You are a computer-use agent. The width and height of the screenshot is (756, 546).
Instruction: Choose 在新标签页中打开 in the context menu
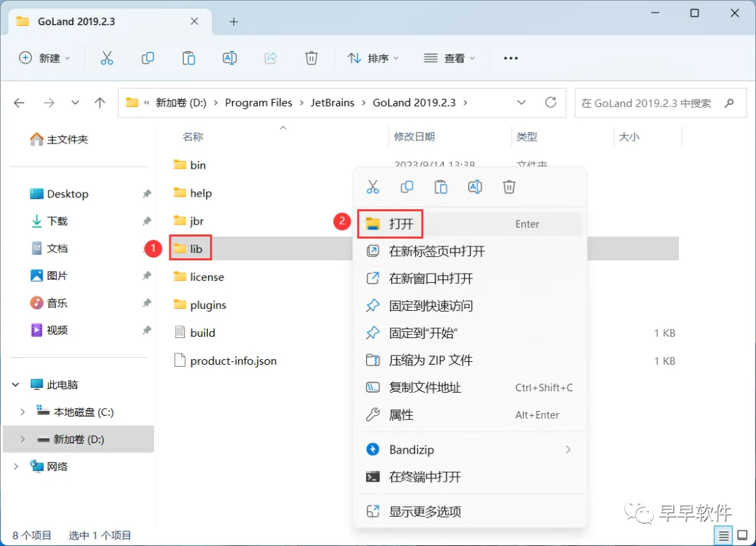point(470,251)
